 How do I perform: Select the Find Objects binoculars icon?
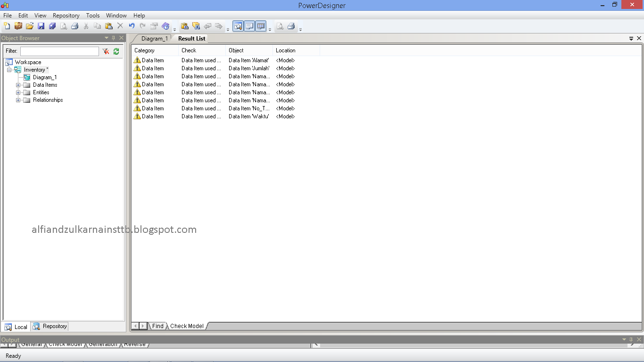click(196, 26)
